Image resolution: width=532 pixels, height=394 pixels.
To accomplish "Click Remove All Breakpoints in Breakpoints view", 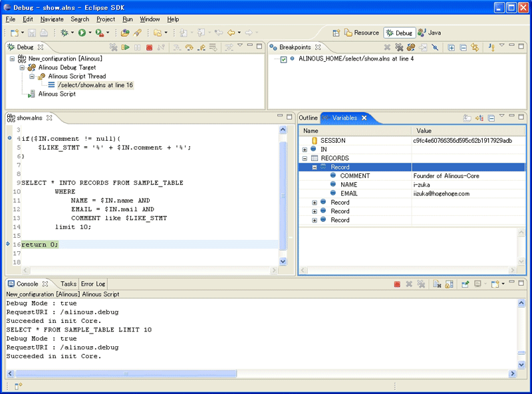I will point(399,47).
